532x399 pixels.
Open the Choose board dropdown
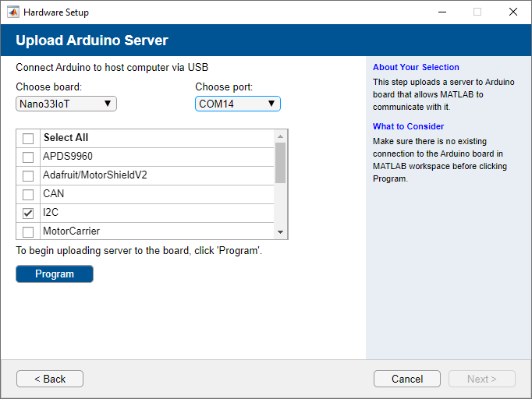coord(66,104)
